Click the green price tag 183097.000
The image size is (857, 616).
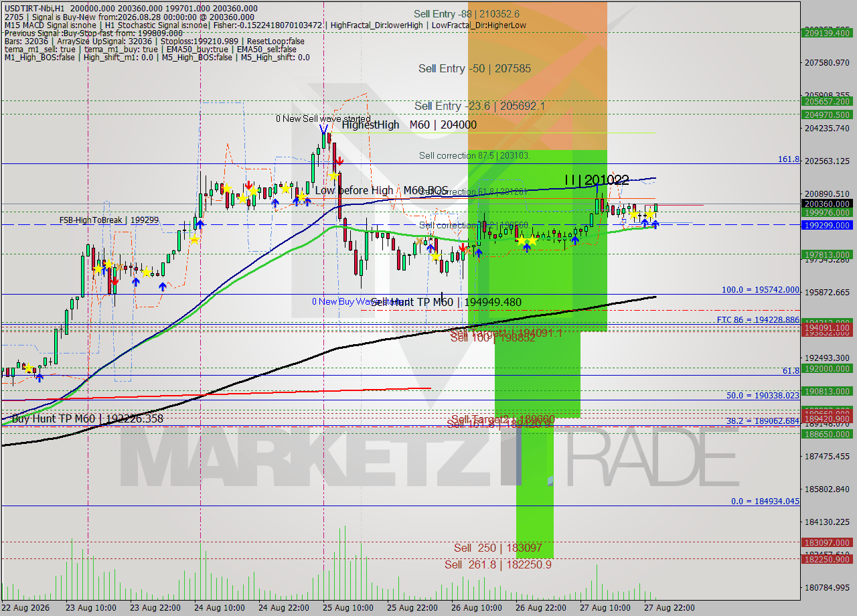pos(828,542)
